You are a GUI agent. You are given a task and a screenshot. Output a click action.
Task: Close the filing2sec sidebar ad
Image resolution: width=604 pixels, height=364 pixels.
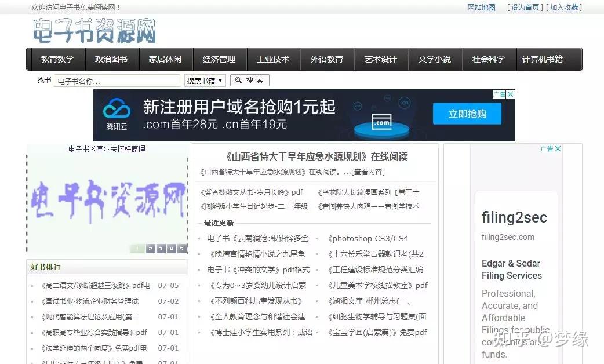click(558, 149)
